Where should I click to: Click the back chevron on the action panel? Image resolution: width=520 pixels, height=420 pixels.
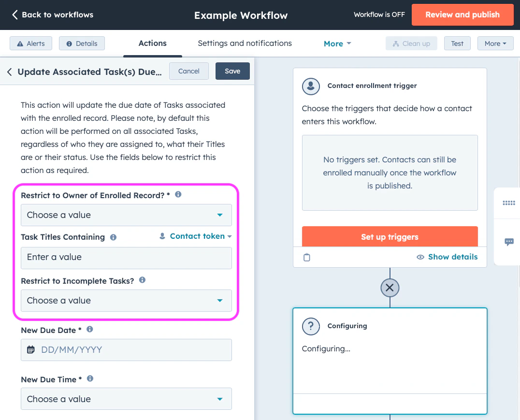pyautogui.click(x=10, y=71)
